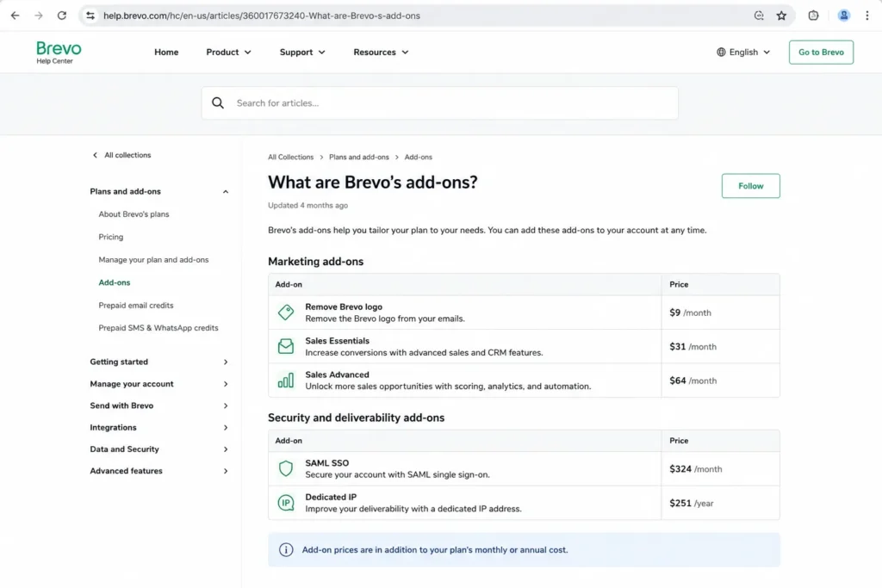Image resolution: width=882 pixels, height=588 pixels.
Task: Click the browser forward arrow
Action: coord(38,15)
